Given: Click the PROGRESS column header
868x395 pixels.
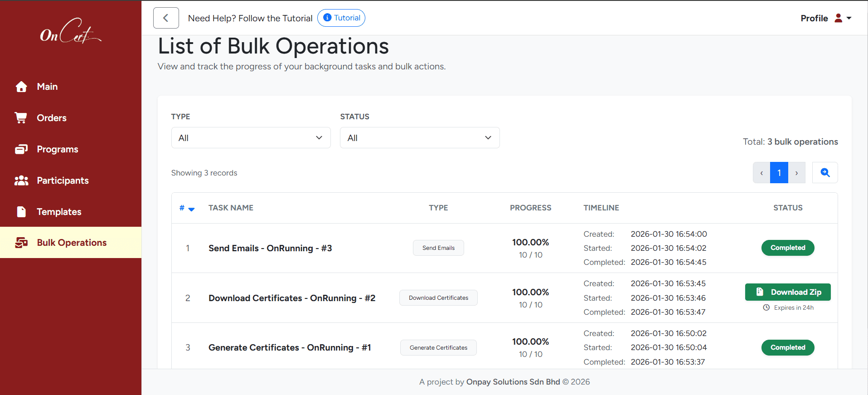Looking at the screenshot, I should point(531,208).
